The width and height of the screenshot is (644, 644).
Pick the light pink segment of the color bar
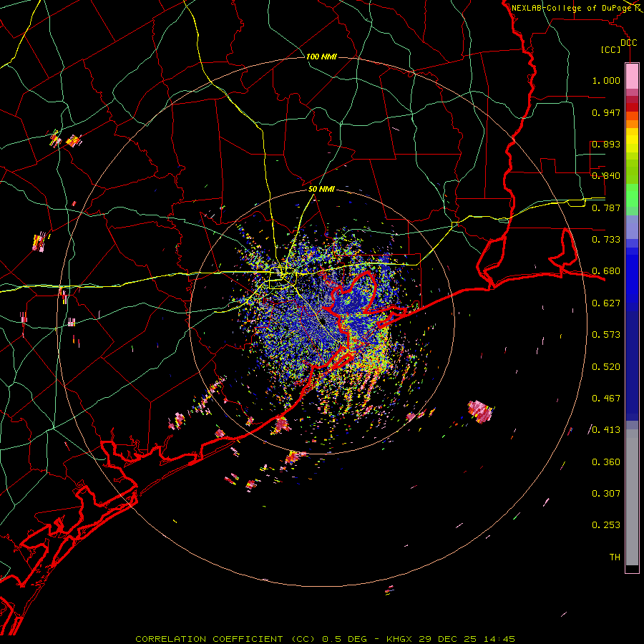(632, 77)
